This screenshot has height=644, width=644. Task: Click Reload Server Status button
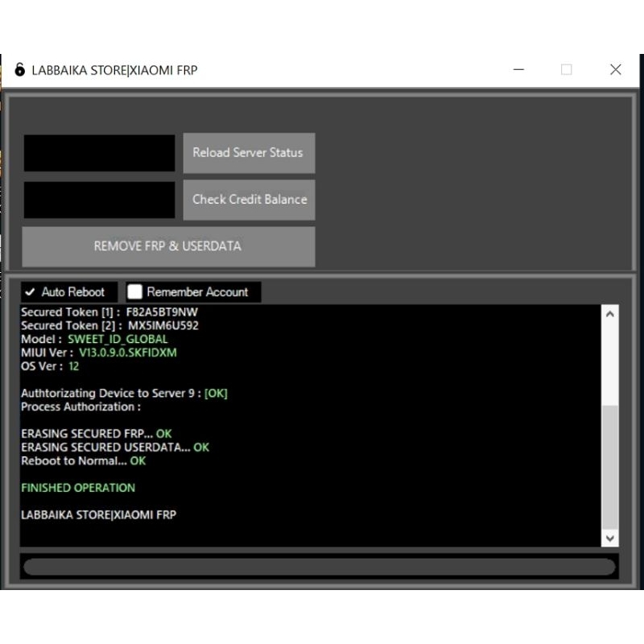point(249,153)
